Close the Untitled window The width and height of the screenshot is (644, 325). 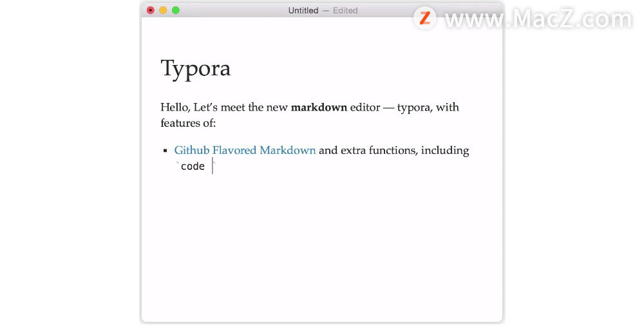[x=150, y=10]
